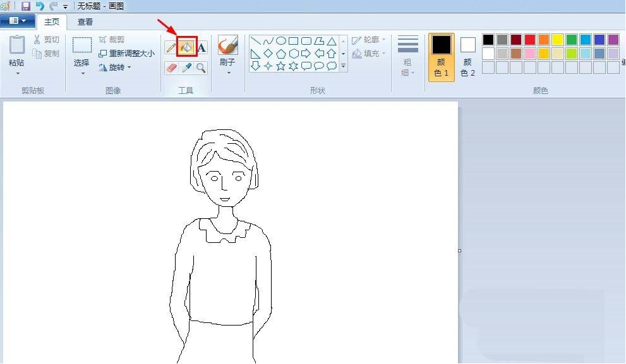This screenshot has height=364, width=626.
Task: Open the Outline (轮廓) dropdown
Action: click(x=369, y=39)
